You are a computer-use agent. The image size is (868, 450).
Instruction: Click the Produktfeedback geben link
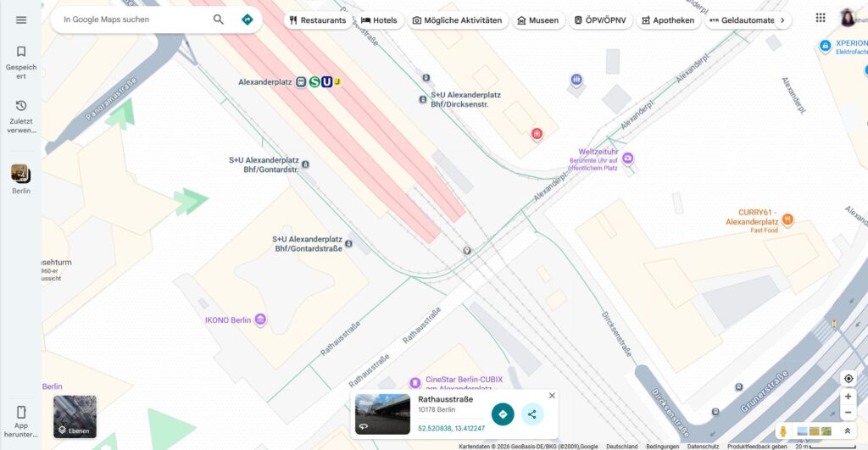[x=758, y=447]
